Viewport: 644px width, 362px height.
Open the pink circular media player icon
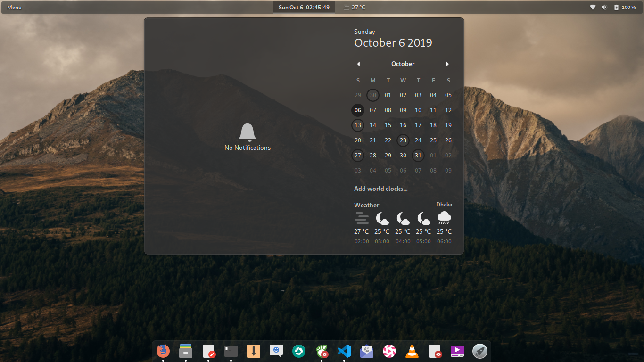coord(389,351)
